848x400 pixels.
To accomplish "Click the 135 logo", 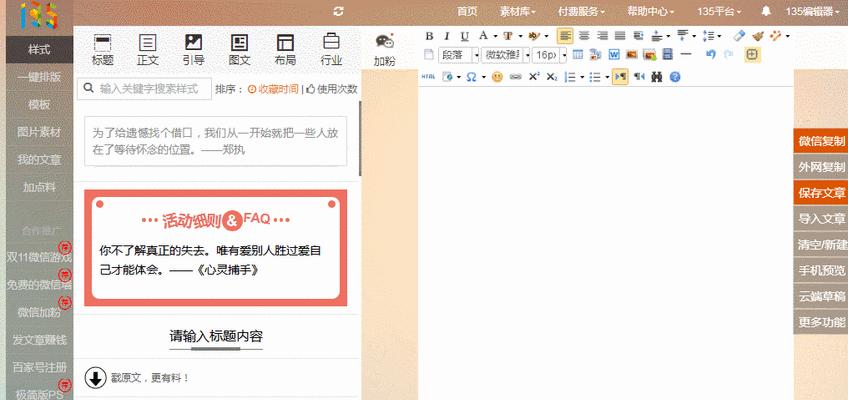I will click(38, 15).
